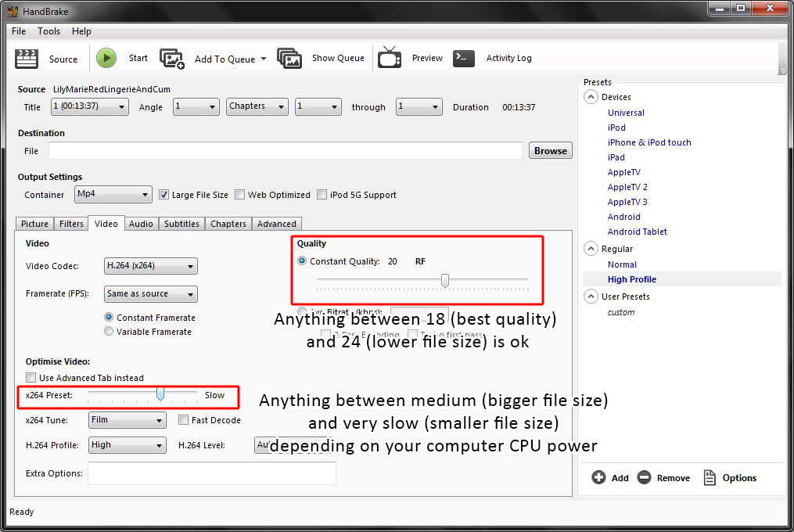The height and width of the screenshot is (532, 794).
Task: Click the Activity Log terminal icon
Action: click(x=463, y=58)
